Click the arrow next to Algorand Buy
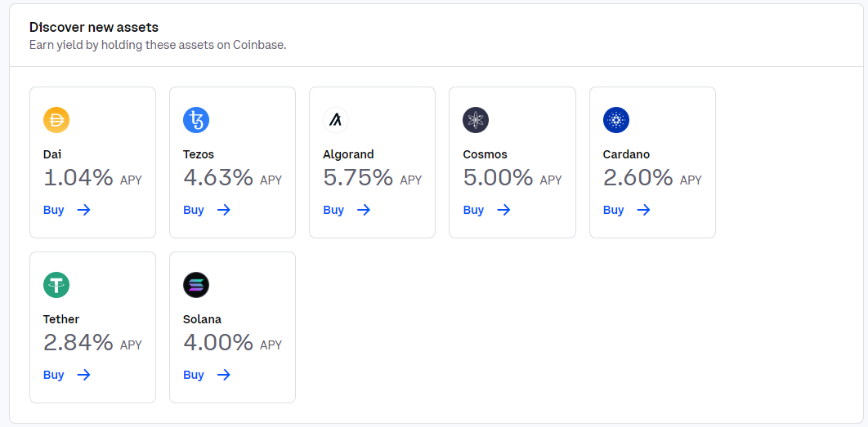 click(x=364, y=210)
